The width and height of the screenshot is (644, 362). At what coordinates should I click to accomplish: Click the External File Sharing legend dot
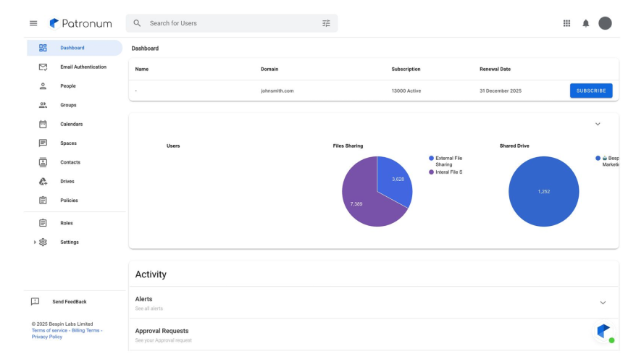432,158
